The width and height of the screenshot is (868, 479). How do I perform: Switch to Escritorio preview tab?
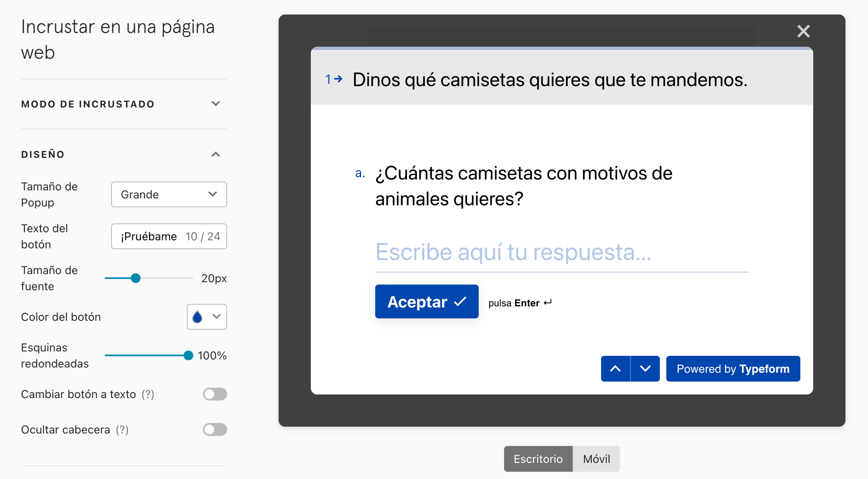[x=538, y=459]
